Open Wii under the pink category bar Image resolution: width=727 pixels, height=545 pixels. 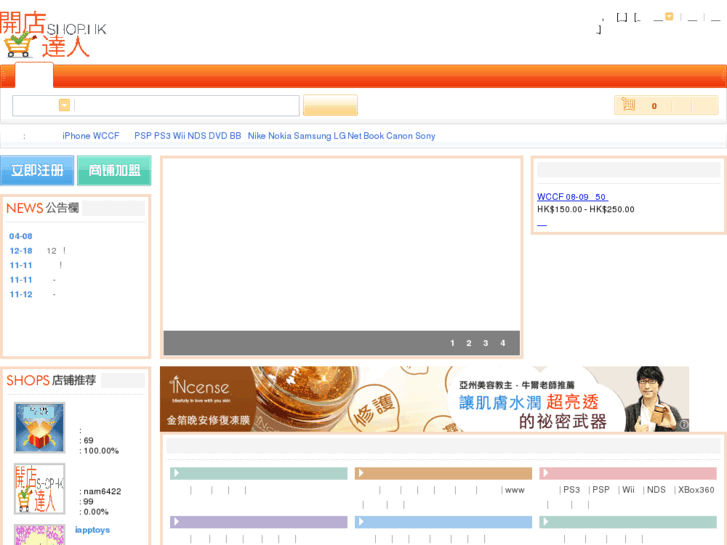pyautogui.click(x=628, y=490)
